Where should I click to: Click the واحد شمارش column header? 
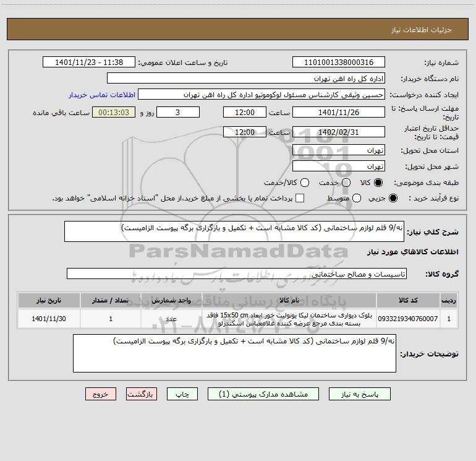click(x=171, y=300)
